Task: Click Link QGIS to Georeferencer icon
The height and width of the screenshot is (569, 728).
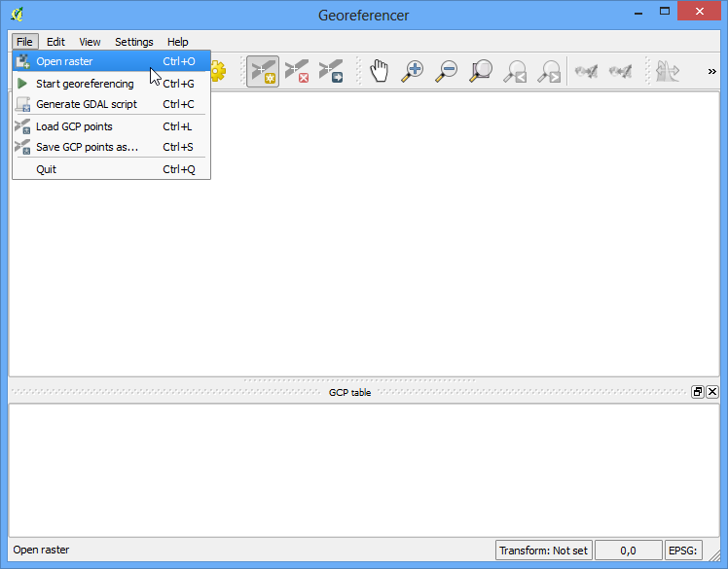Action: [620, 71]
